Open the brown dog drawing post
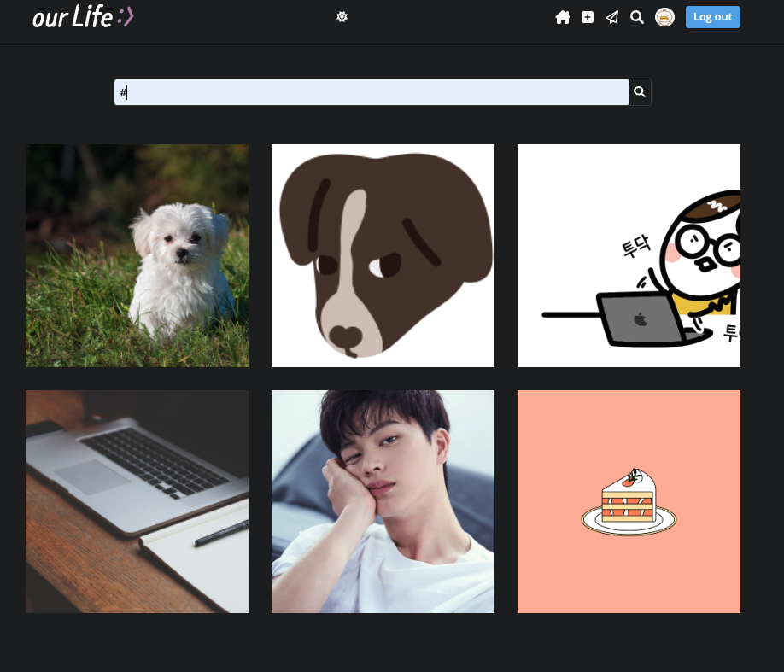This screenshot has height=672, width=784. pyautogui.click(x=383, y=254)
